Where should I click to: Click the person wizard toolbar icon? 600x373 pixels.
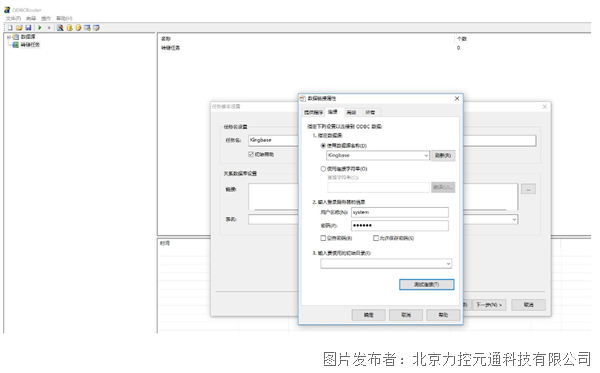[x=60, y=28]
